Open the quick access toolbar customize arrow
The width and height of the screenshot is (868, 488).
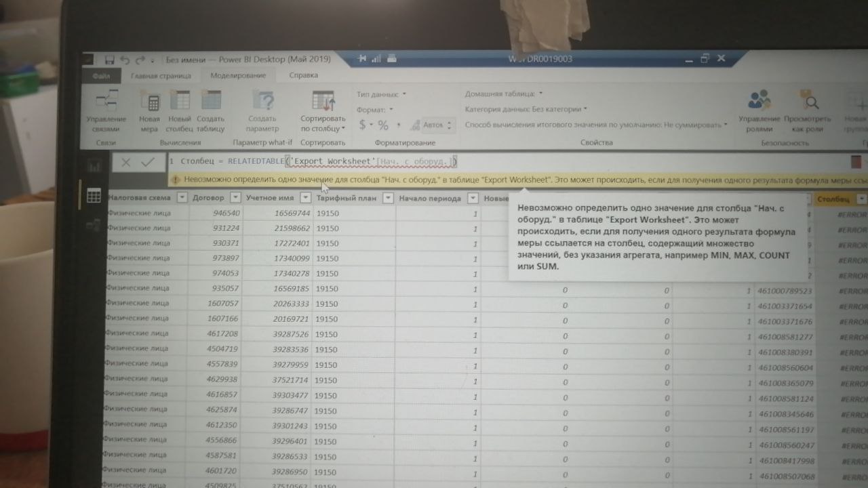pyautogui.click(x=153, y=60)
